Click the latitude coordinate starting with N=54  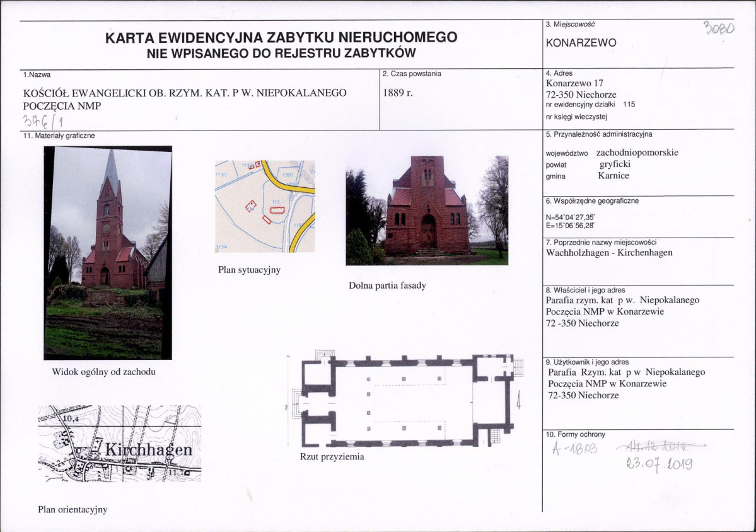[x=570, y=217]
